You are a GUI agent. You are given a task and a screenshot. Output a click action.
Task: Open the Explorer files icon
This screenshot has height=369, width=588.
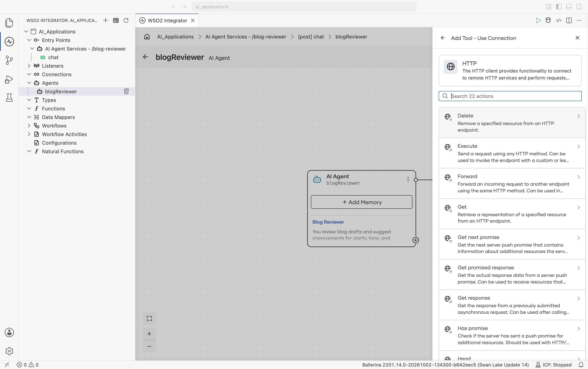pyautogui.click(x=9, y=23)
